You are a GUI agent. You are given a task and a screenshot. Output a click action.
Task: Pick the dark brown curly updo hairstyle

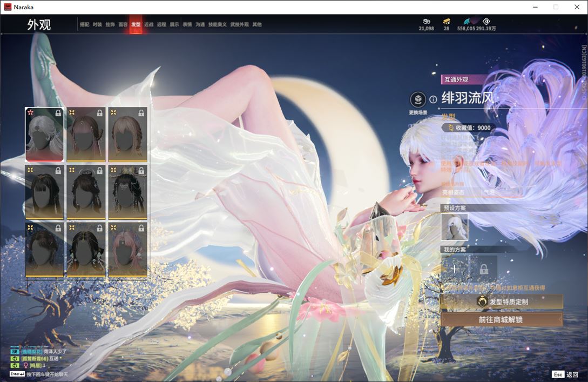click(44, 250)
